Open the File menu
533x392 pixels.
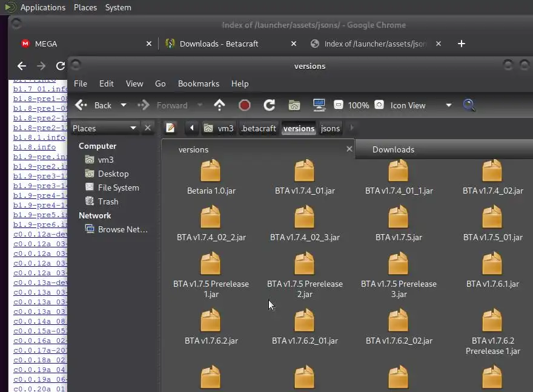coord(81,84)
